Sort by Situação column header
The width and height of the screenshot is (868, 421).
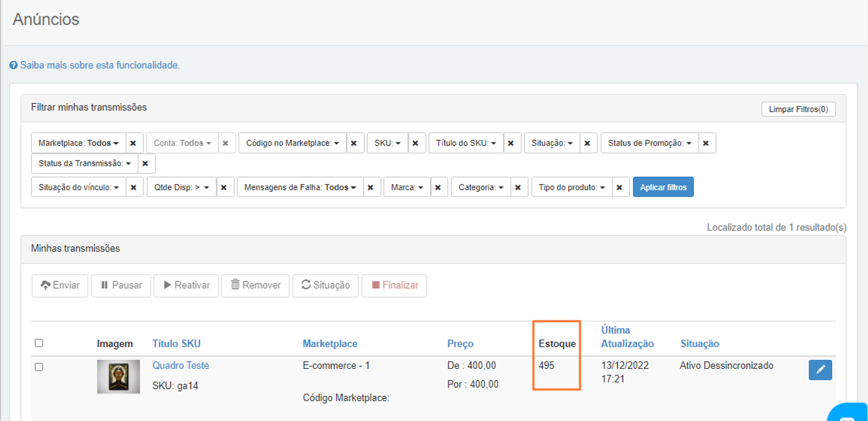tap(700, 343)
